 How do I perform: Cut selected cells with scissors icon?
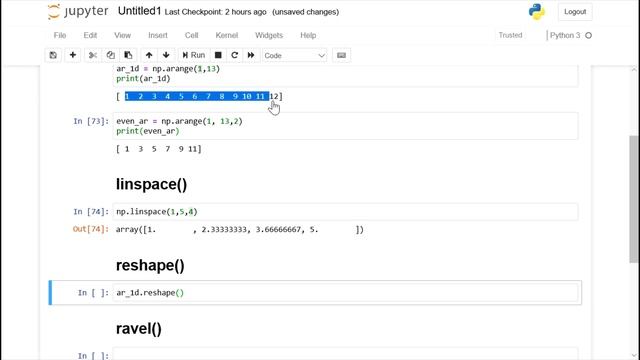click(x=93, y=55)
